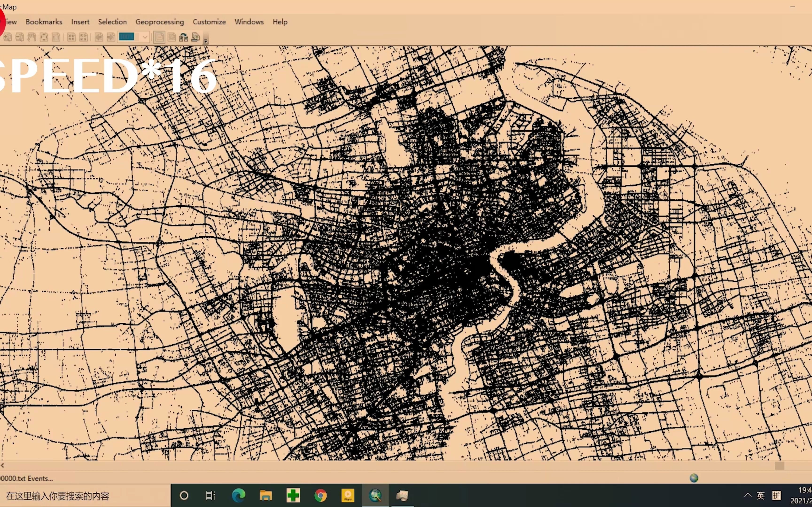Click Zoom Whole Page icon
The height and width of the screenshot is (507, 812).
coord(44,37)
